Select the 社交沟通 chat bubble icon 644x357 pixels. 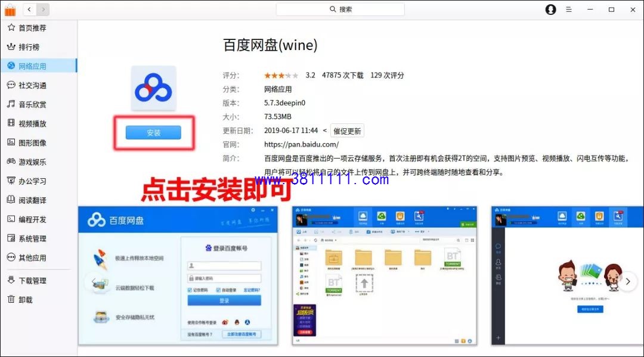11,85
